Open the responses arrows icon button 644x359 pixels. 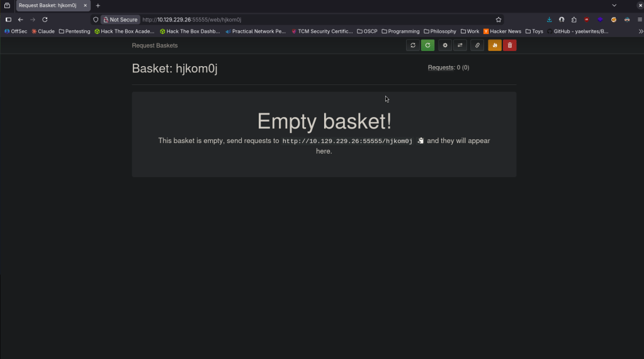[x=460, y=45]
